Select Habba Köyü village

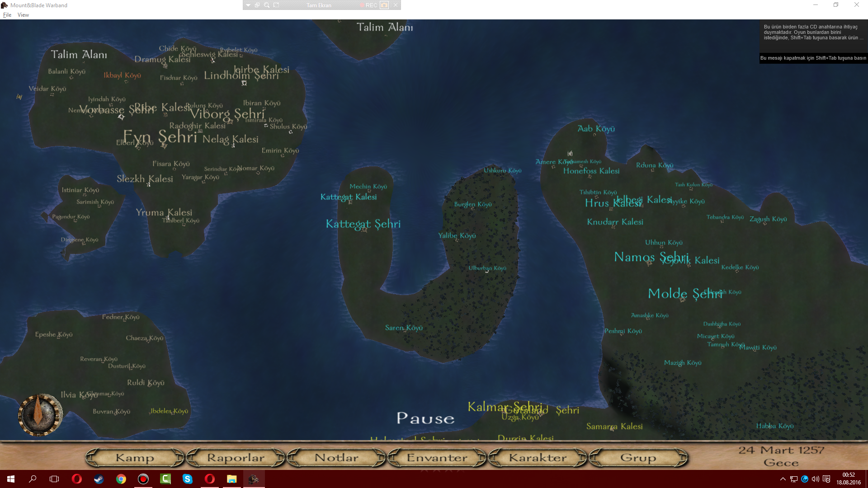pyautogui.click(x=775, y=426)
